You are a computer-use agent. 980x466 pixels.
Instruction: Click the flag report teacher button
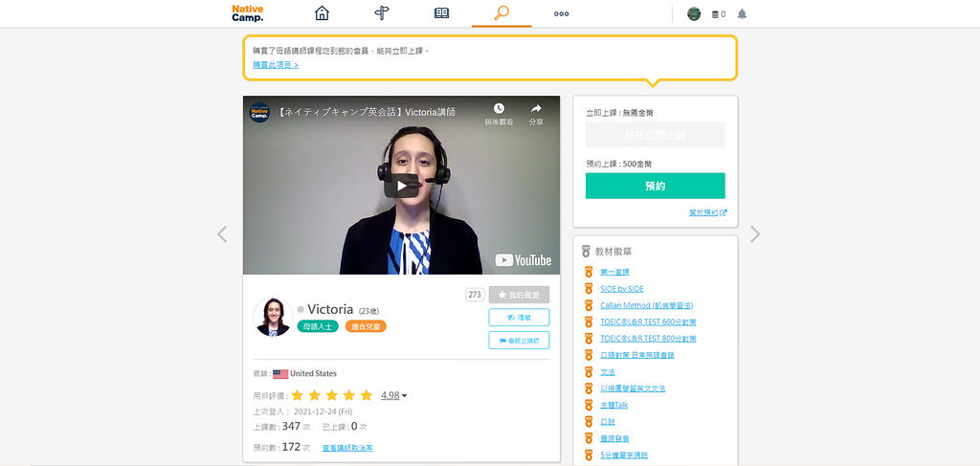[519, 341]
